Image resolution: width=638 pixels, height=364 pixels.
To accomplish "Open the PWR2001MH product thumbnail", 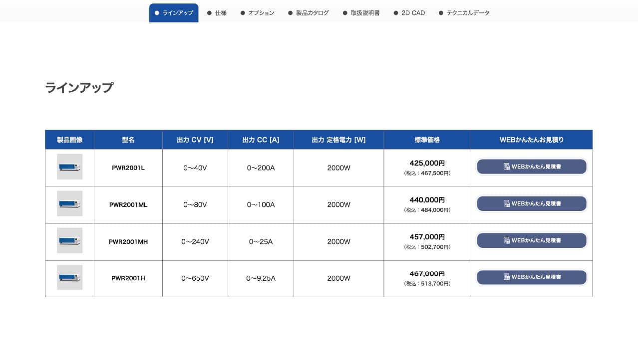I will [x=69, y=240].
